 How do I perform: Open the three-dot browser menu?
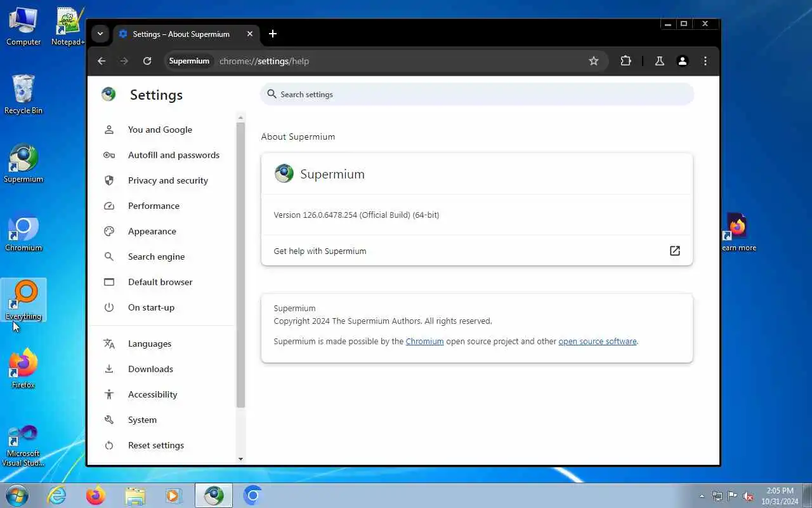pyautogui.click(x=705, y=61)
